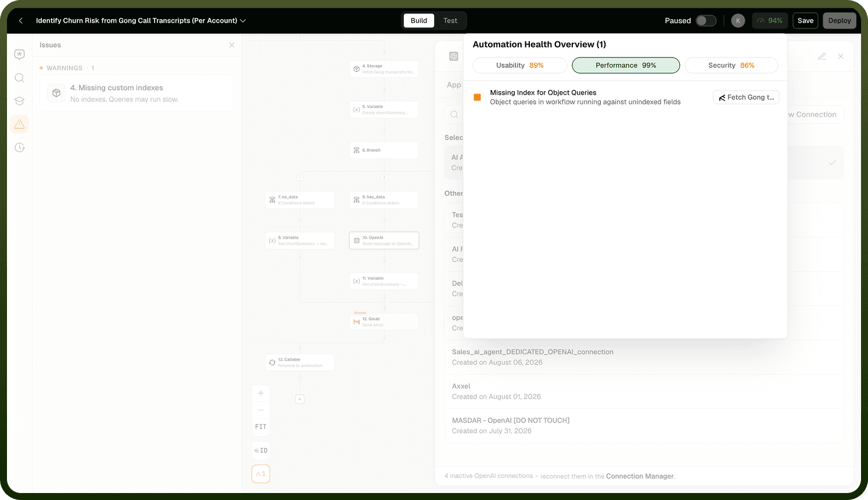Go back using the top-left arrow

pyautogui.click(x=21, y=20)
